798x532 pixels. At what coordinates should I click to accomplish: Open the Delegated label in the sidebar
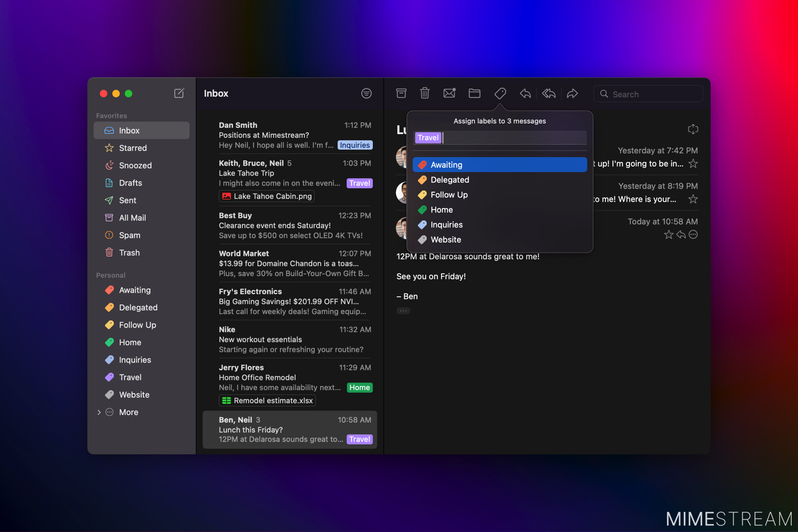142,307
